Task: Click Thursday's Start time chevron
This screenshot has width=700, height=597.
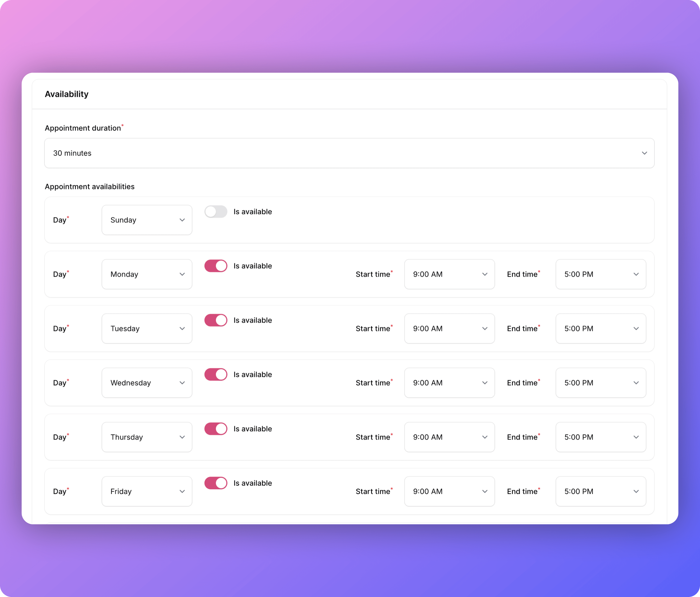Action: click(485, 437)
